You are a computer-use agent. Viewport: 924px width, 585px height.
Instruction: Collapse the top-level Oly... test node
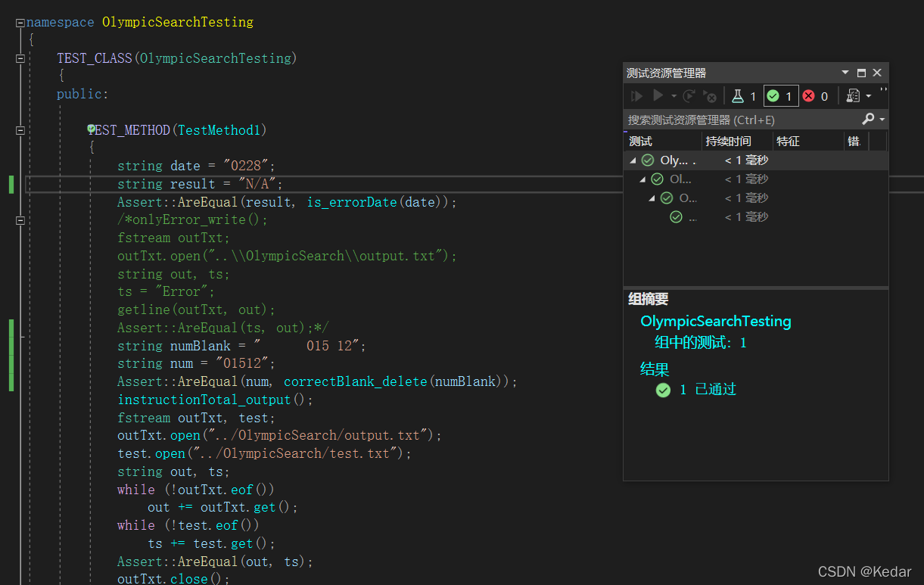[633, 160]
